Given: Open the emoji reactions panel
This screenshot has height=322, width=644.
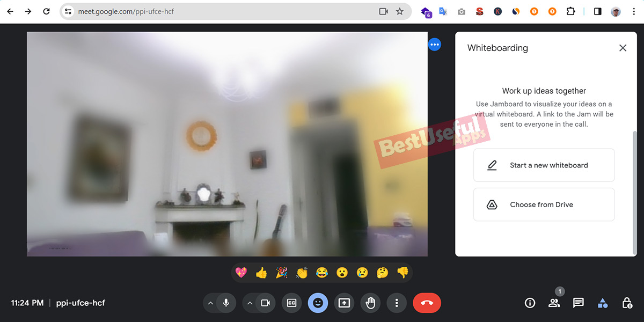Looking at the screenshot, I should pyautogui.click(x=318, y=303).
